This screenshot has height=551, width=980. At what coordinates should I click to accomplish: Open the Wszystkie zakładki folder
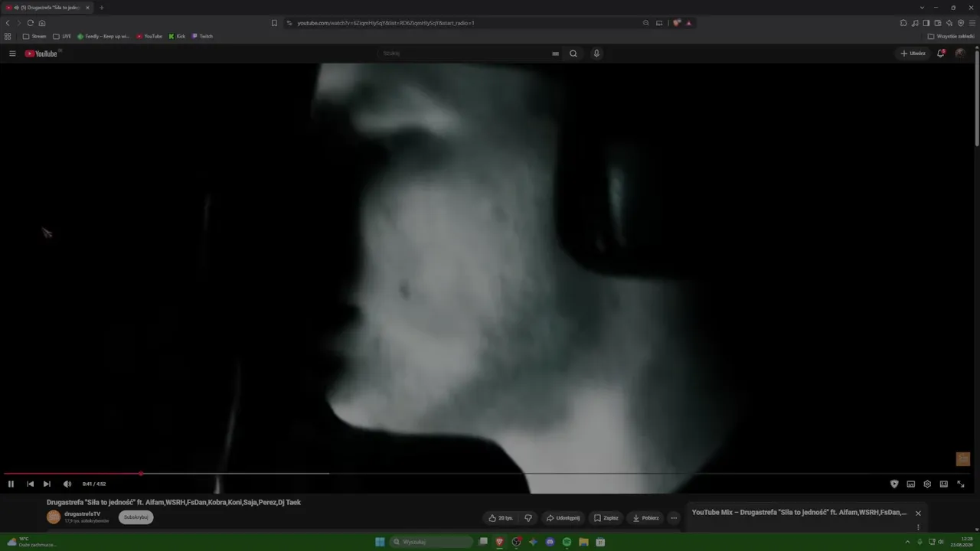(x=951, y=36)
